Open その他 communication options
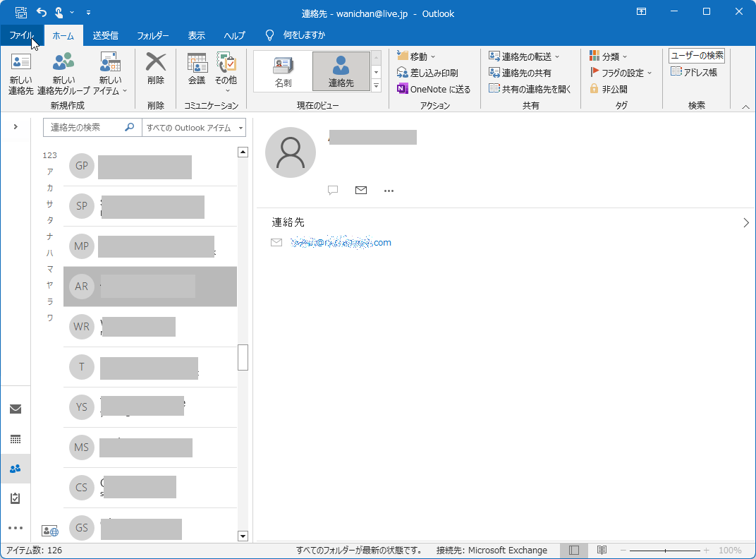This screenshot has height=559, width=756. [226, 73]
